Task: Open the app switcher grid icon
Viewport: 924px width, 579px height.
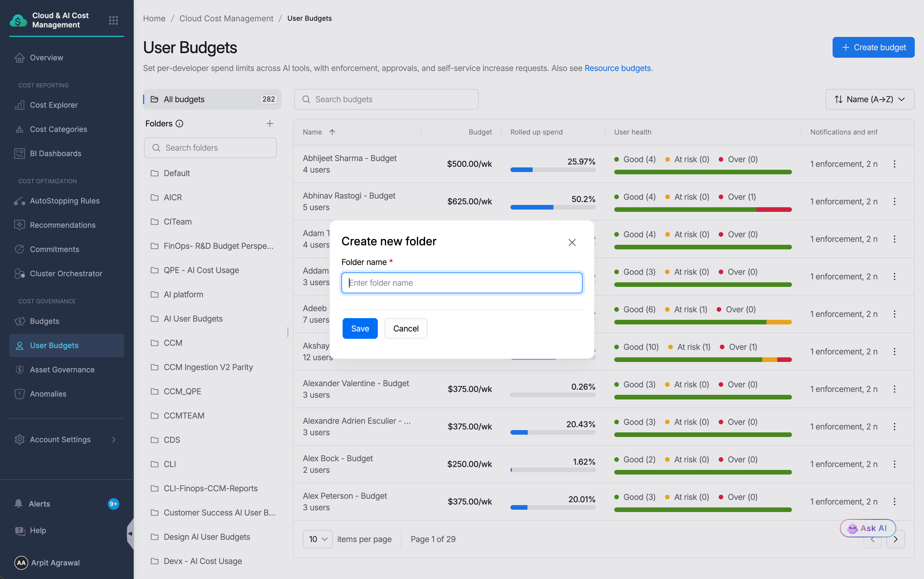Action: click(x=113, y=20)
